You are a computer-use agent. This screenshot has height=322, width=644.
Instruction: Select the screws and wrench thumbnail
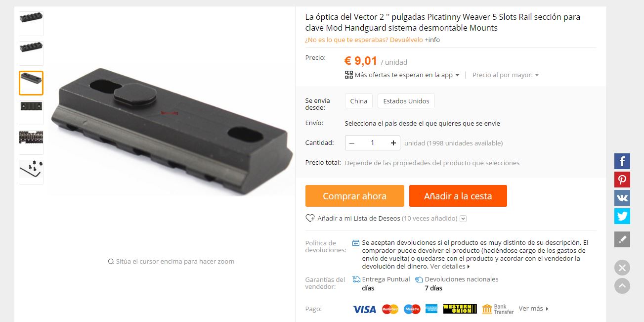tap(31, 172)
